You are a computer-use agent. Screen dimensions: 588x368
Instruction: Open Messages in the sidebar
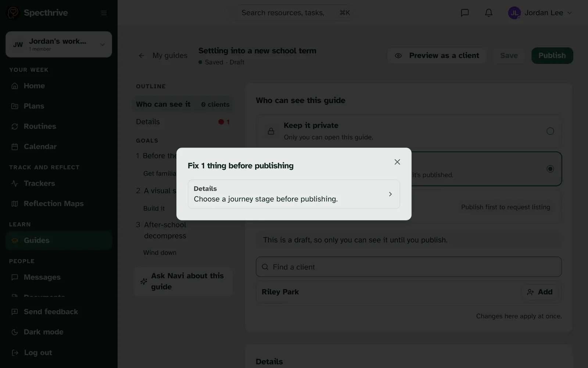(x=59, y=277)
